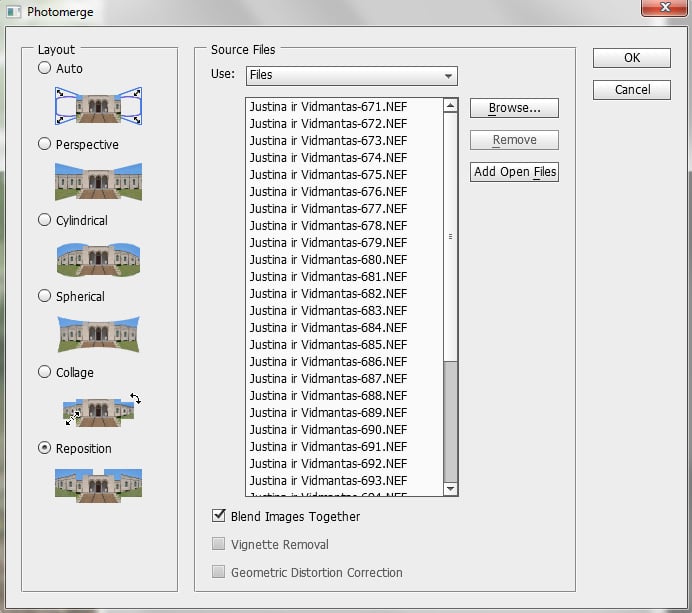Click the Collage layout preview image
This screenshot has width=692, height=613.
(102, 410)
